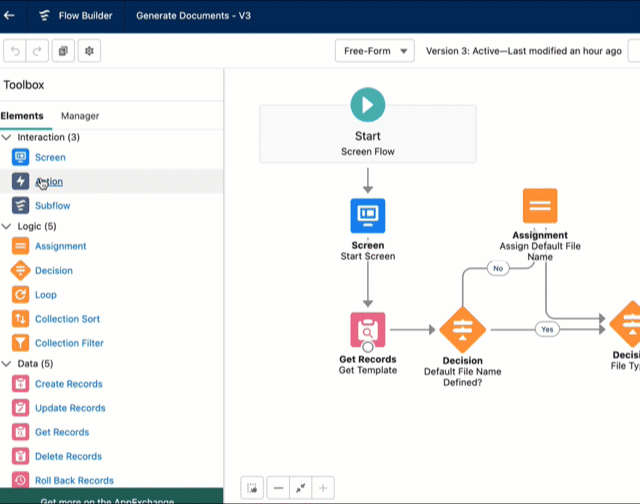
Task: Click the back arrow in the header
Action: (x=9, y=16)
